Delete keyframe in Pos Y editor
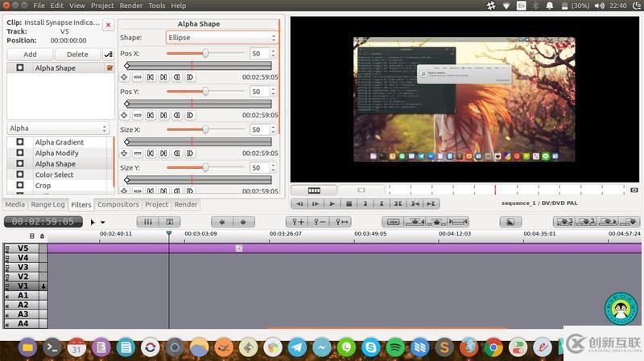644x361 pixels. [138, 115]
